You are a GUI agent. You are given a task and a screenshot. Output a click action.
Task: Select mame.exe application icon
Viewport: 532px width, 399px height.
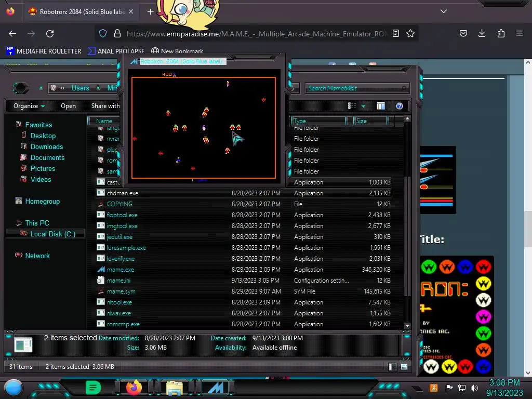click(101, 270)
